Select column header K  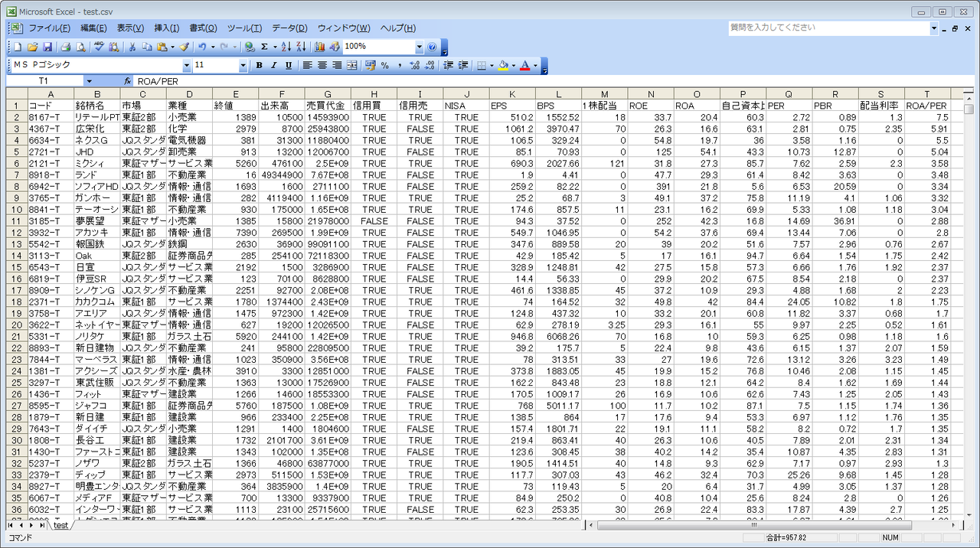[511, 94]
